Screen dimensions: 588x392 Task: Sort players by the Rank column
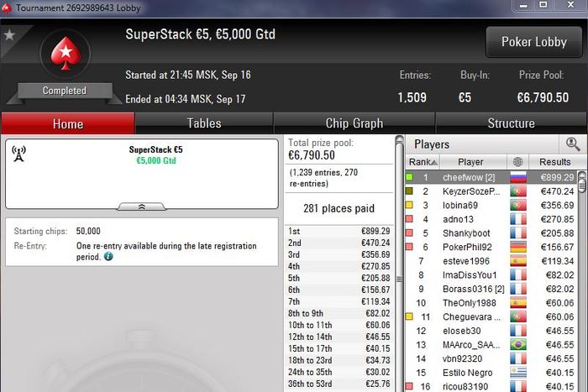(423, 162)
